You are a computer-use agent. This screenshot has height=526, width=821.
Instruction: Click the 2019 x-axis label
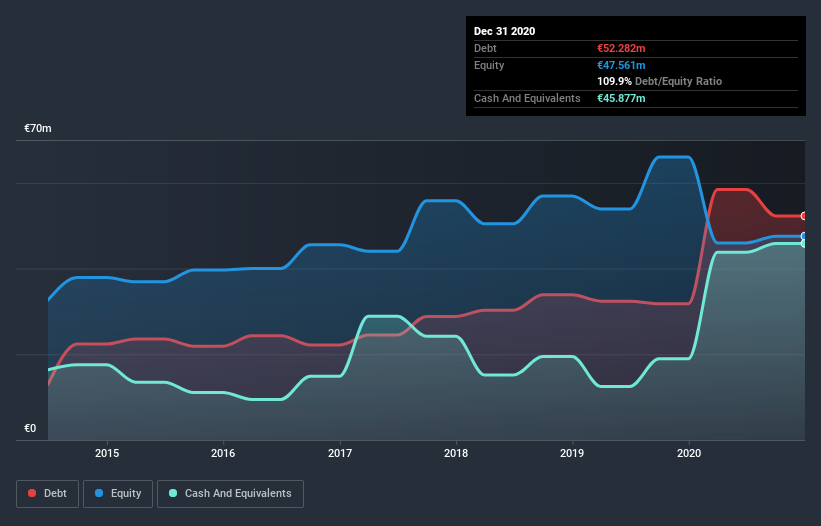coord(572,453)
